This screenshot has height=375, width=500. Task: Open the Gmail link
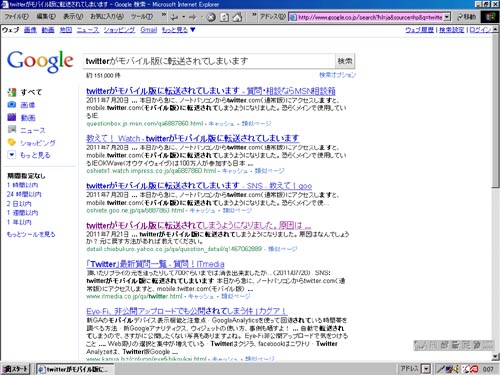(x=148, y=30)
